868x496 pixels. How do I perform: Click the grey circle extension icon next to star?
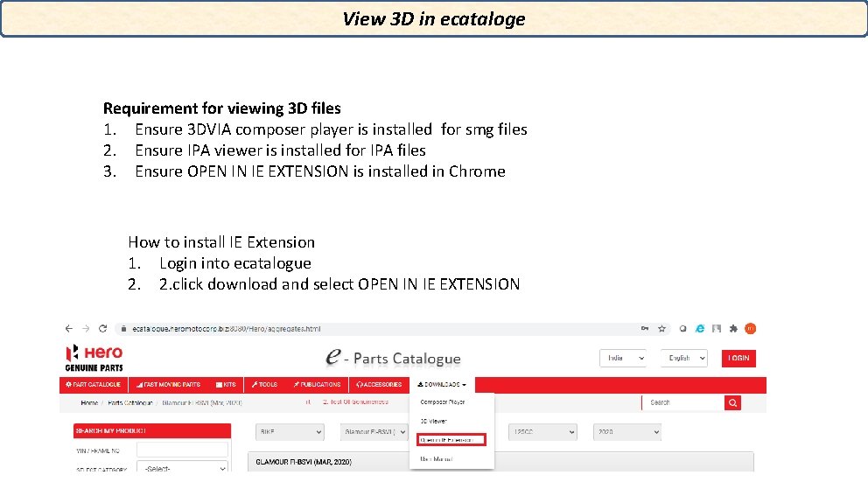pos(683,329)
